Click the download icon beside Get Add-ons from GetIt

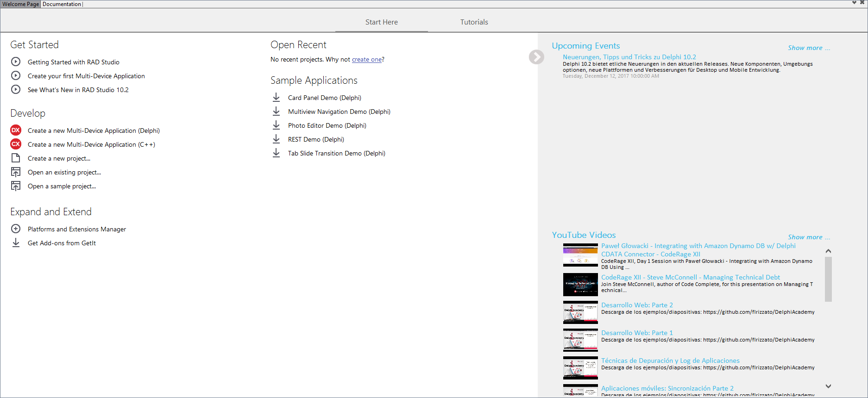(16, 243)
